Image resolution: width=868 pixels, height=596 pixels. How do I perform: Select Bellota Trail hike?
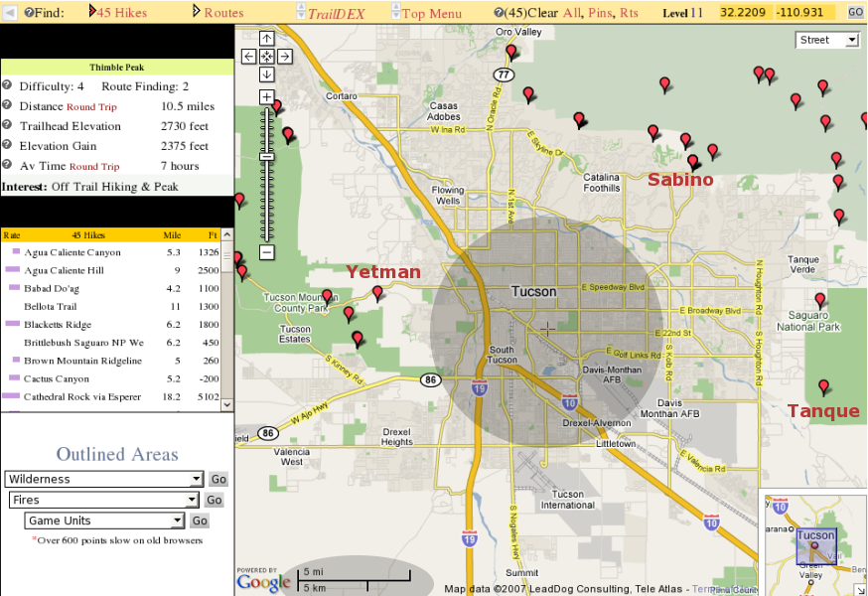(x=110, y=307)
